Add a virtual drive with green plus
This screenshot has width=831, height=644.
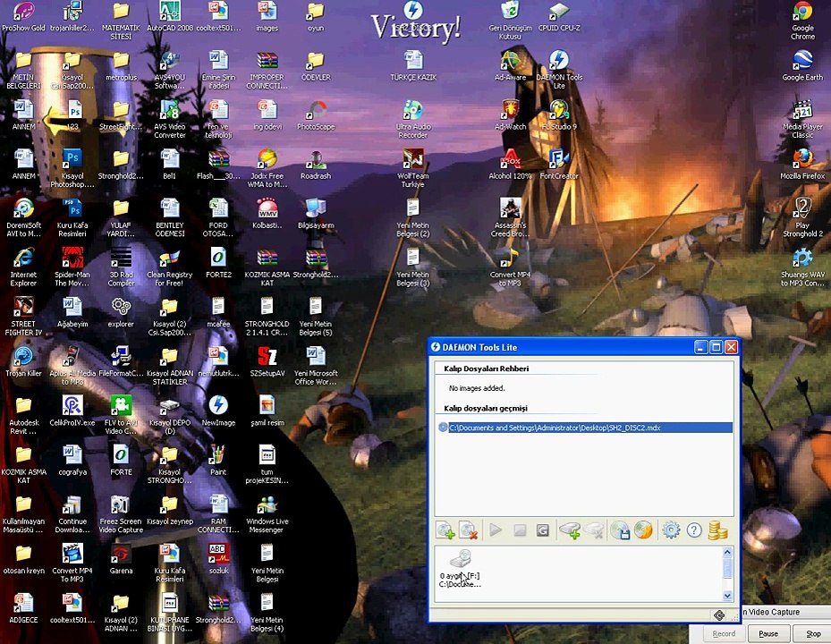[571, 530]
